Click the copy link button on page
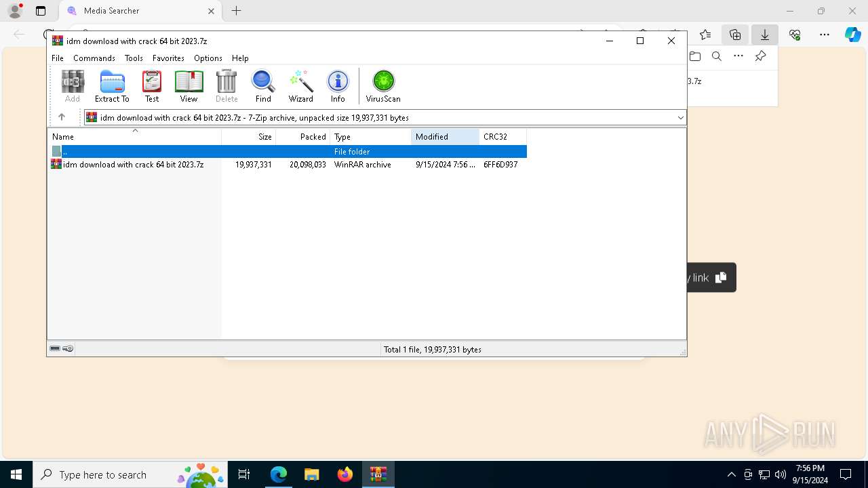The height and width of the screenshot is (488, 868). [x=711, y=277]
